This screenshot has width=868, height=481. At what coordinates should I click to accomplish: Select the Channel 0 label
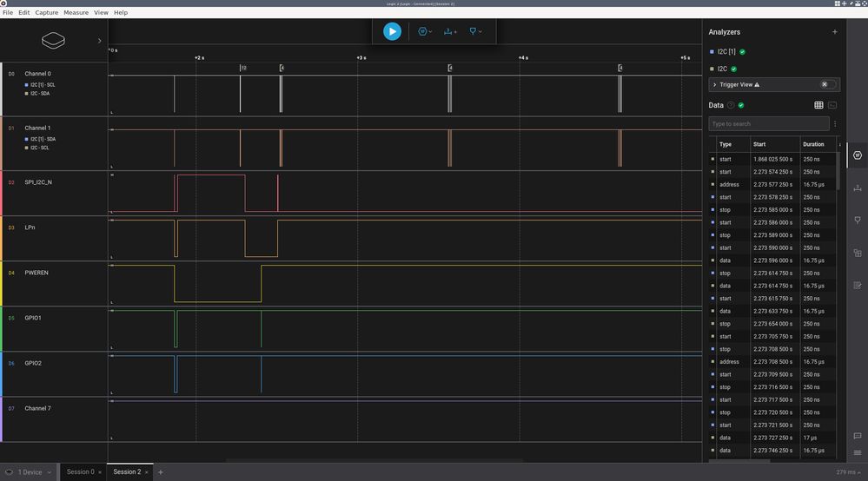pyautogui.click(x=37, y=74)
